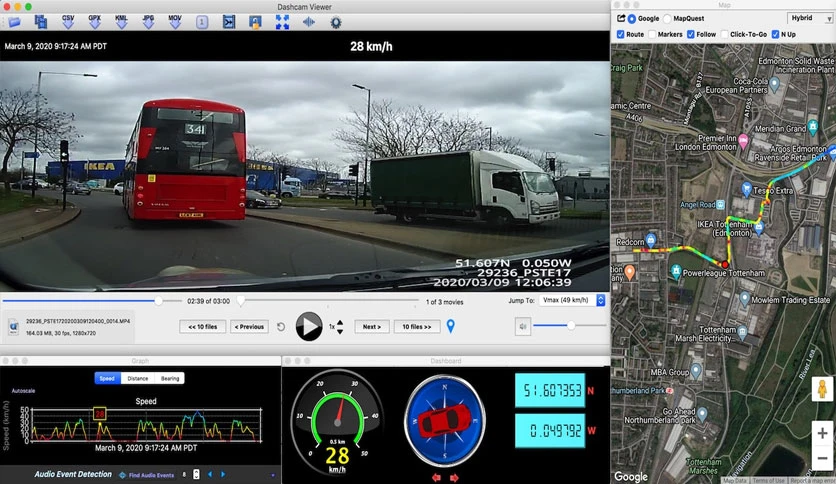Select the Google map provider radio
Image resolution: width=836 pixels, height=484 pixels.
tap(632, 19)
